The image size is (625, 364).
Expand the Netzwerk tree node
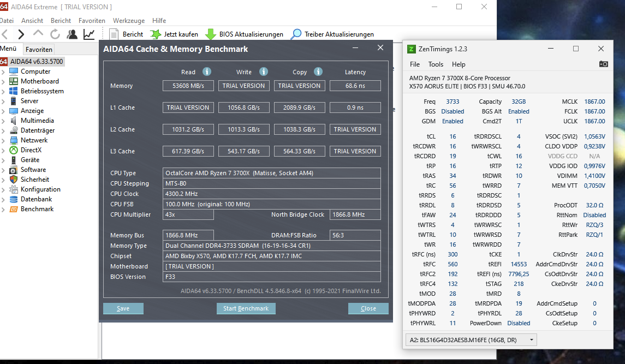3,141
